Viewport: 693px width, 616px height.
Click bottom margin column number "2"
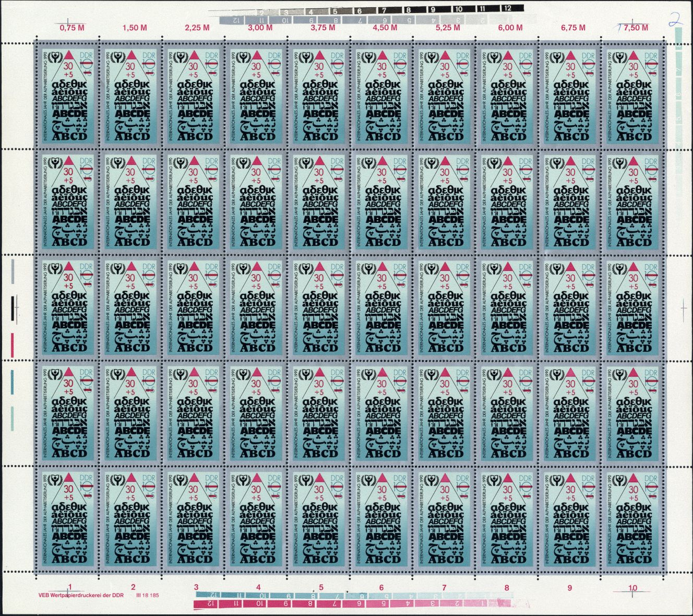point(133,587)
